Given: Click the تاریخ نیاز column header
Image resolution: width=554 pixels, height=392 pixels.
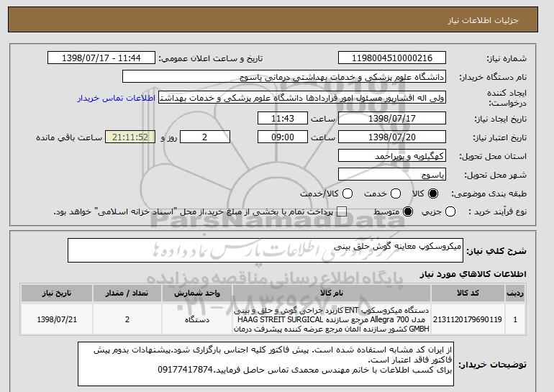Looking at the screenshot, I should (57, 293).
